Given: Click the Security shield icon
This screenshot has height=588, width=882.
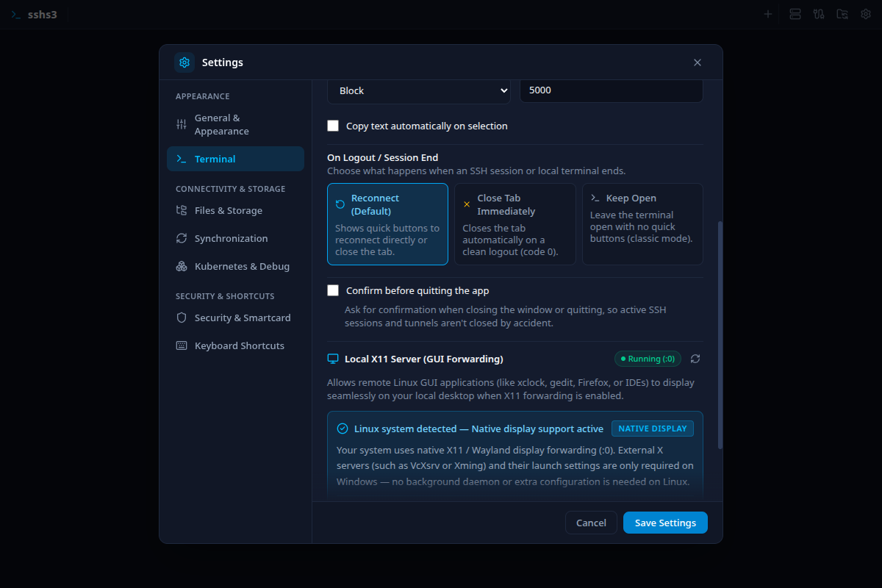Looking at the screenshot, I should click(182, 318).
